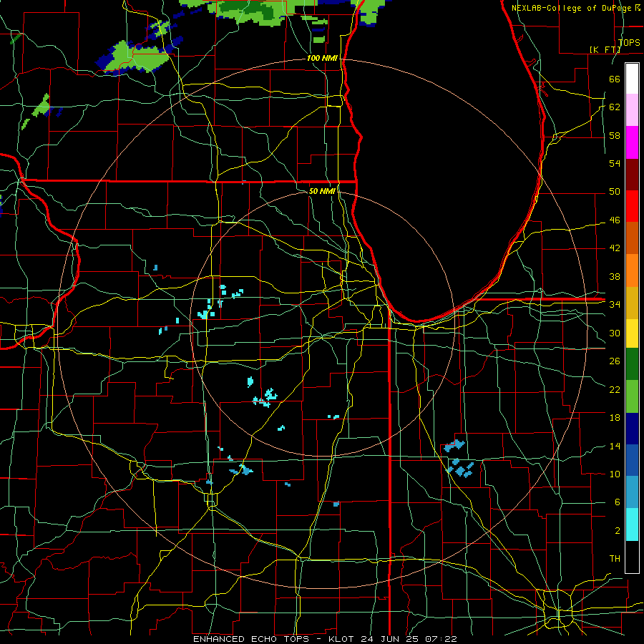The height and width of the screenshot is (644, 644).
Task: Click the "26" legend value
Action: (x=615, y=361)
